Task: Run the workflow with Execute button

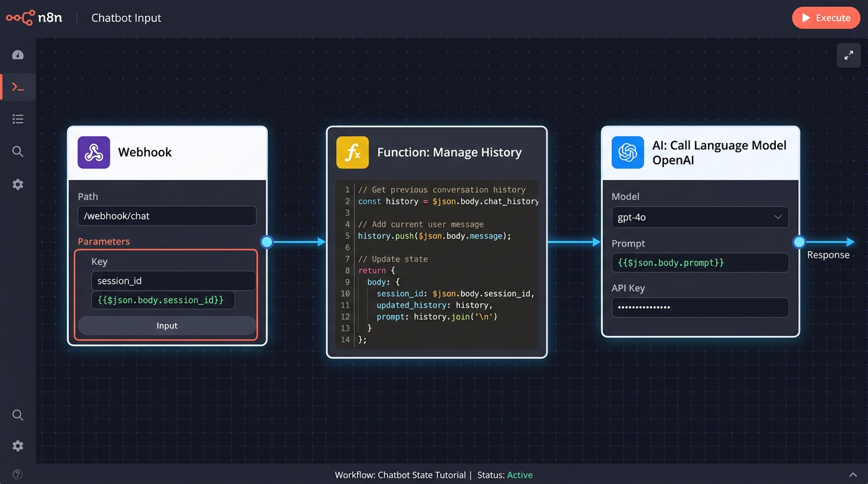Action: [826, 18]
